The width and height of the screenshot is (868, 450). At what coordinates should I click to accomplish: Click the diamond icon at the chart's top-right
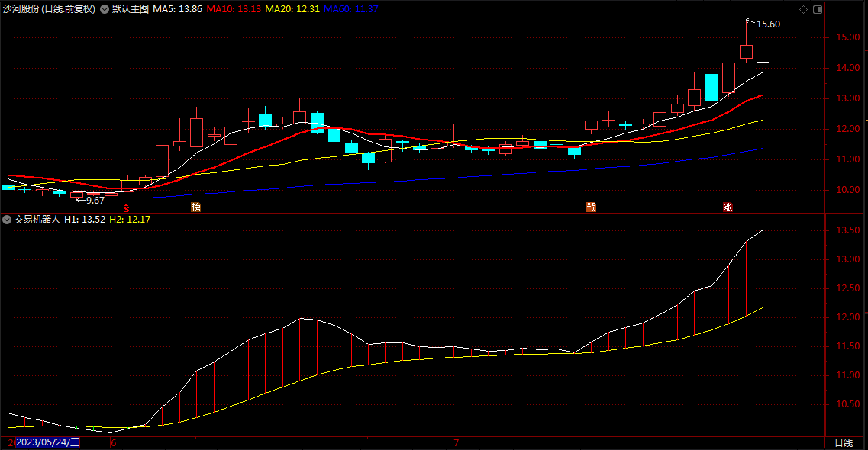click(x=803, y=9)
